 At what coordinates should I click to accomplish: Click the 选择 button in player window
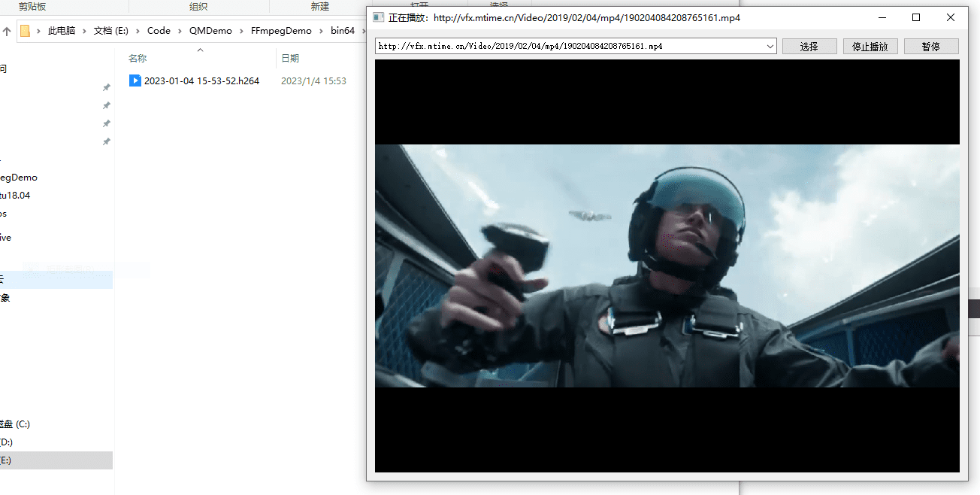pyautogui.click(x=809, y=47)
